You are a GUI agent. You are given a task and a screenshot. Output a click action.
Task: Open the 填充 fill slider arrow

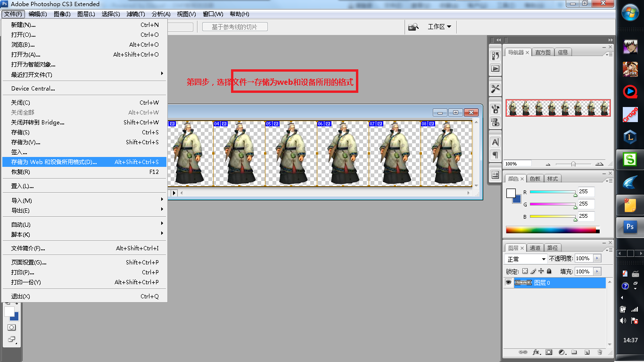pyautogui.click(x=597, y=271)
